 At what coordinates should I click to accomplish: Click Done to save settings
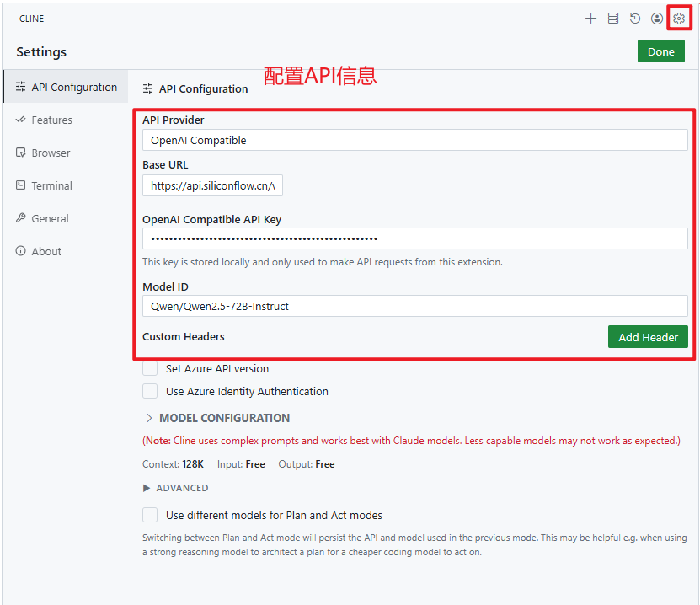point(660,51)
